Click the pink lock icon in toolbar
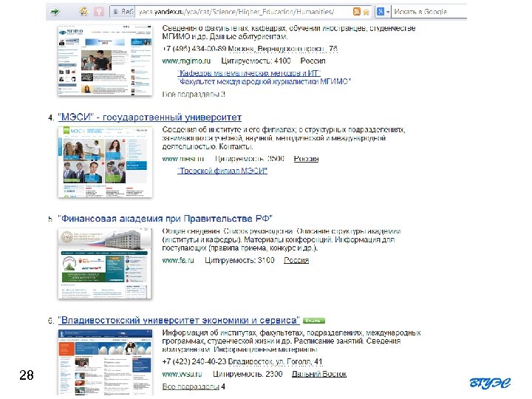Viewport: 532px width, 399px height. pyautogui.click(x=99, y=12)
